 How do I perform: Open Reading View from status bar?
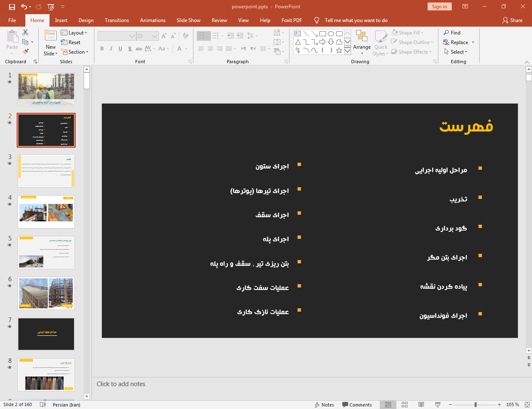421,404
